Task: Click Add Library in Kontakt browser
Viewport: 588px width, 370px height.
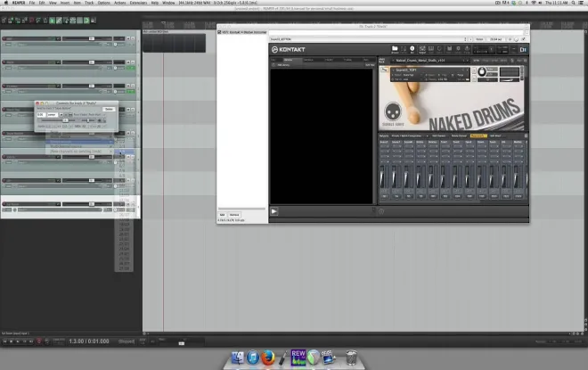Action: 283,65
